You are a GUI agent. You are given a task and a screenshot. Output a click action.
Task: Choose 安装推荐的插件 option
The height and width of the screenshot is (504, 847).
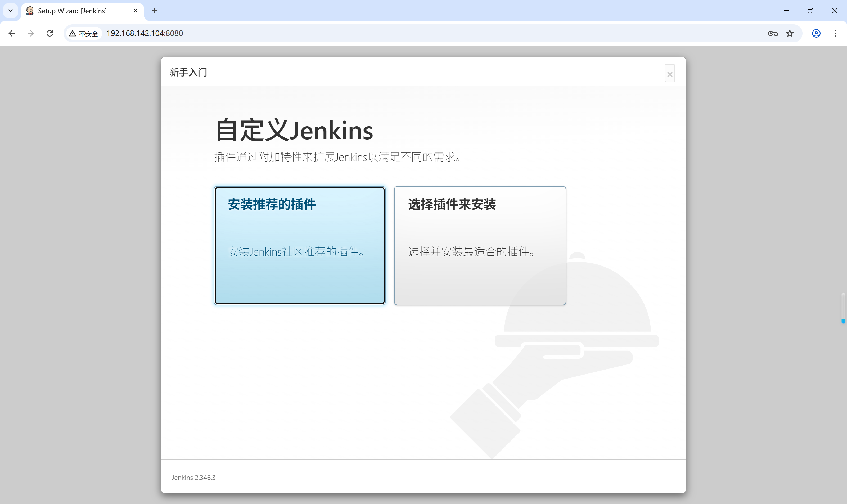(300, 245)
